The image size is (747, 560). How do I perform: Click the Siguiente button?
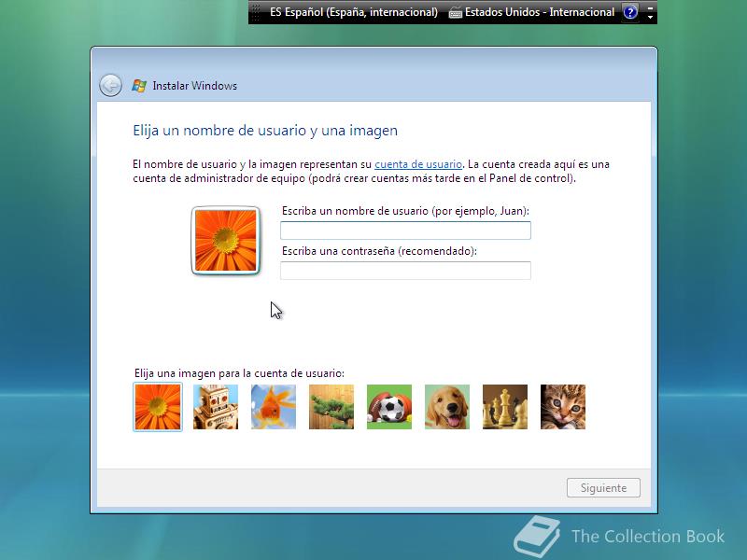point(603,488)
